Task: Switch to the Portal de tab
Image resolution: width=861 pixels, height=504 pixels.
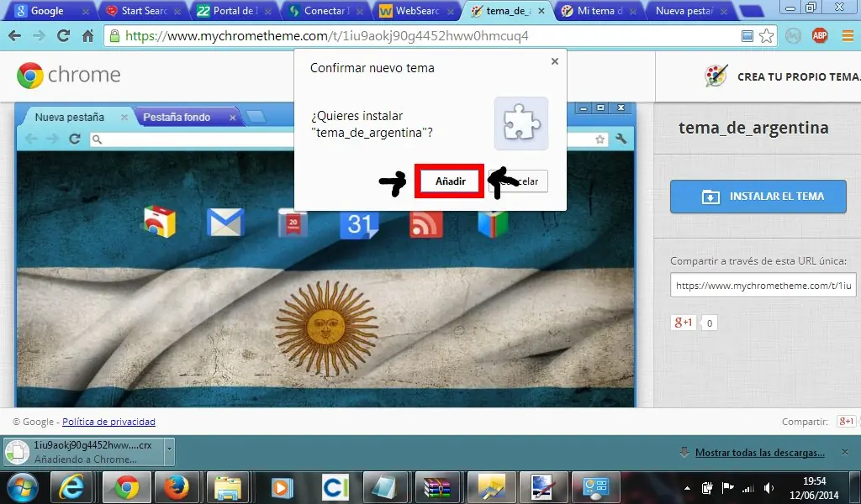Action: coord(235,10)
